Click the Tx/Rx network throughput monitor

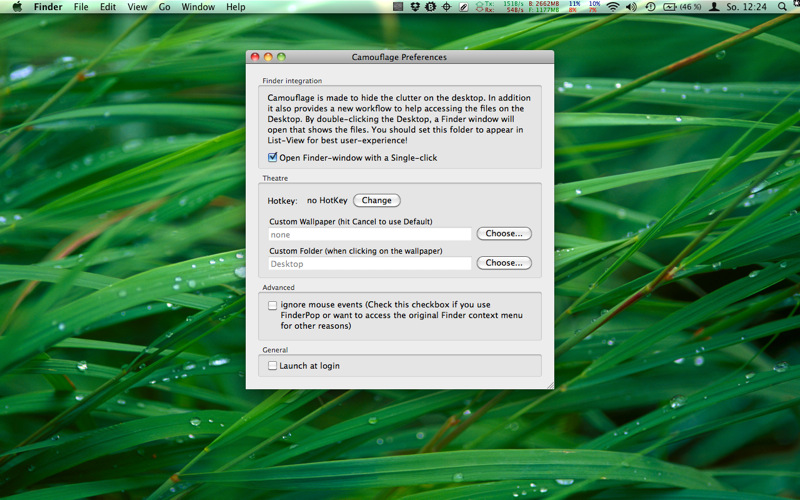pos(499,7)
